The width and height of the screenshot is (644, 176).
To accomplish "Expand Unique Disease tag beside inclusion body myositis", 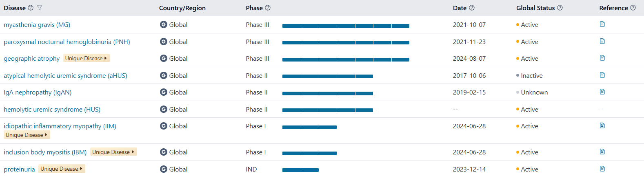I will point(113,152).
